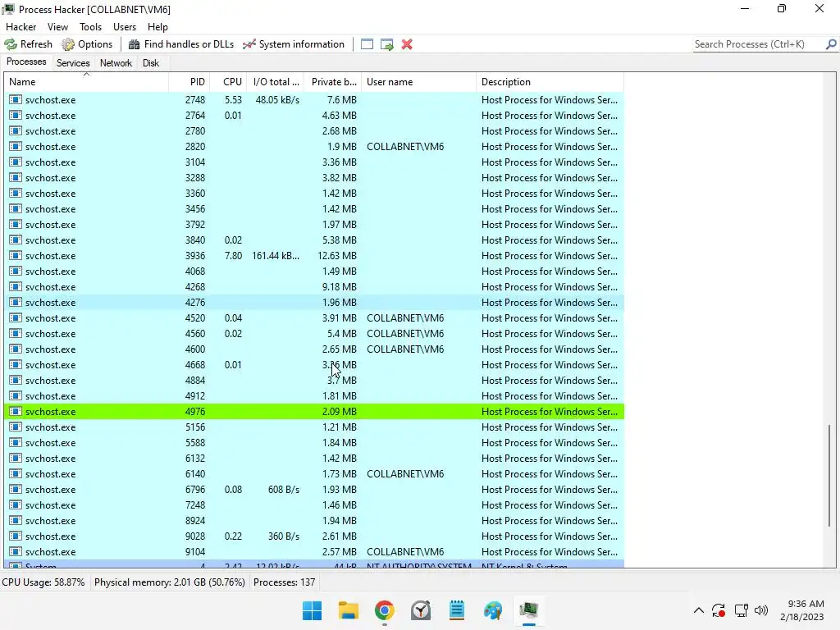Click process icon of svchost.exe PID 4268

(16, 286)
